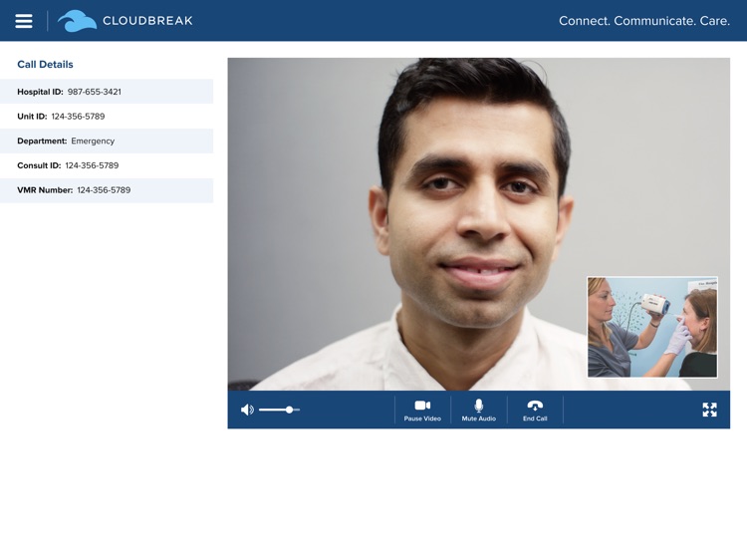Click the VMR Number 124-356-5789 row
The height and width of the screenshot is (560, 747).
click(x=107, y=190)
